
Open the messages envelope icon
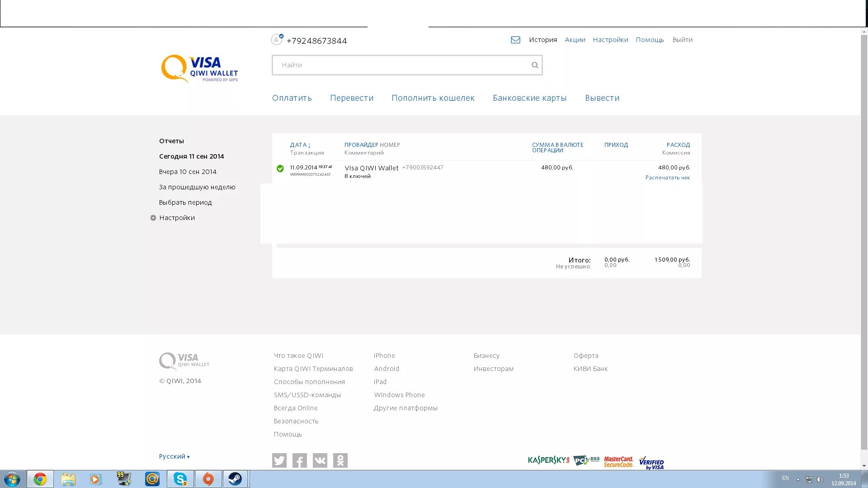tap(515, 40)
